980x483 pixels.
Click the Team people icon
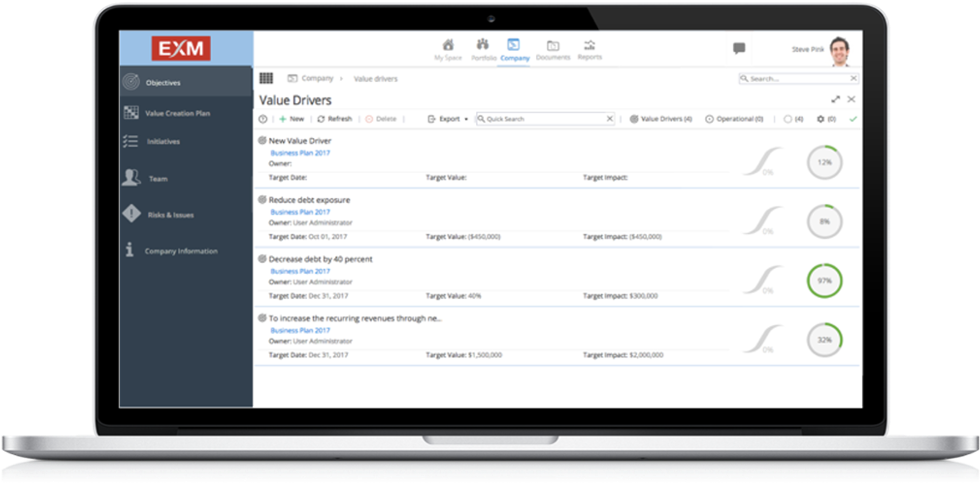click(131, 178)
